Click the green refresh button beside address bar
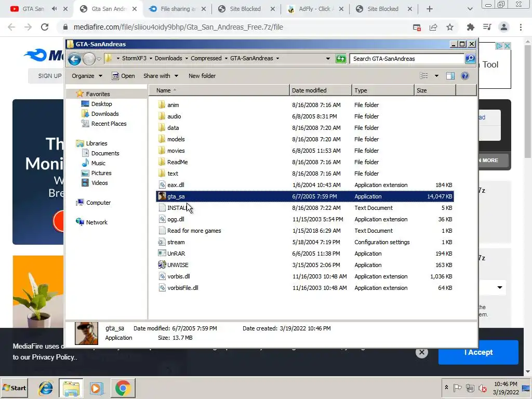The height and width of the screenshot is (399, 532). pos(341,59)
